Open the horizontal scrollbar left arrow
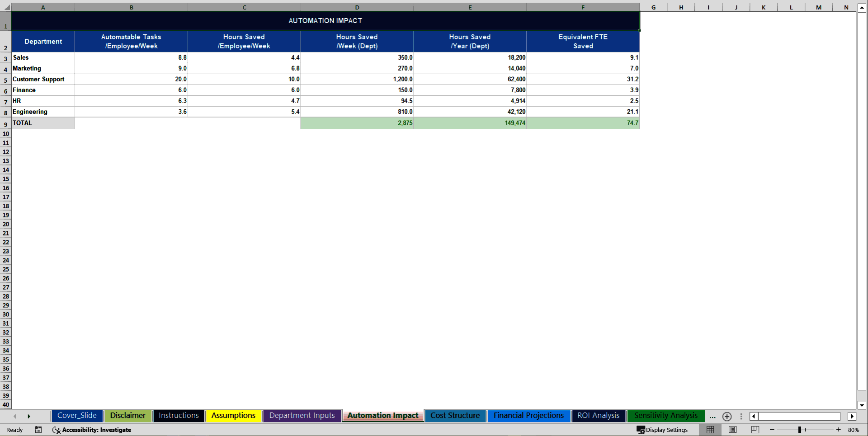The height and width of the screenshot is (436, 868). point(753,417)
